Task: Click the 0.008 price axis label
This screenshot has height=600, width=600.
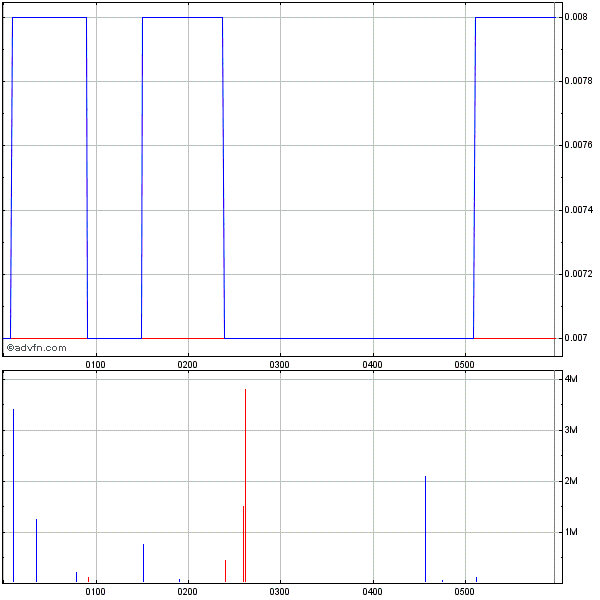Action: coord(576,17)
